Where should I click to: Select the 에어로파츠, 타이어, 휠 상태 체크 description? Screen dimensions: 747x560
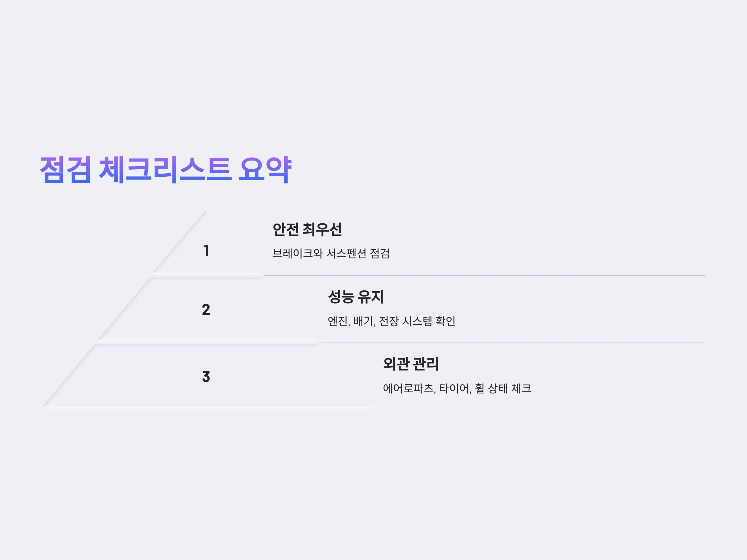coord(457,388)
